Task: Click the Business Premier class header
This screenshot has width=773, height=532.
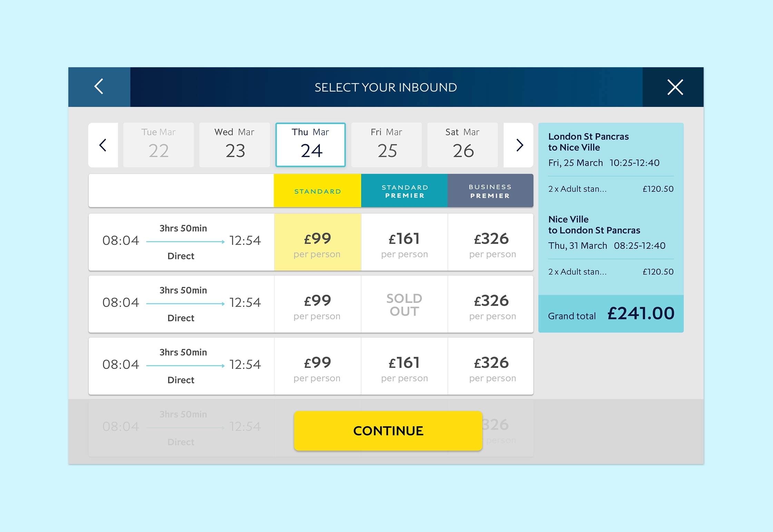Action: pyautogui.click(x=490, y=191)
